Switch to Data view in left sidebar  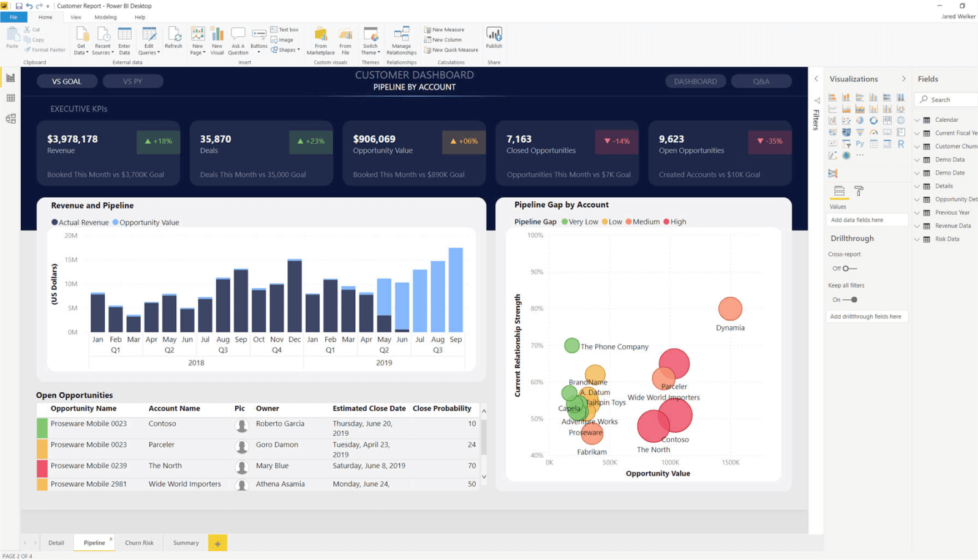10,98
